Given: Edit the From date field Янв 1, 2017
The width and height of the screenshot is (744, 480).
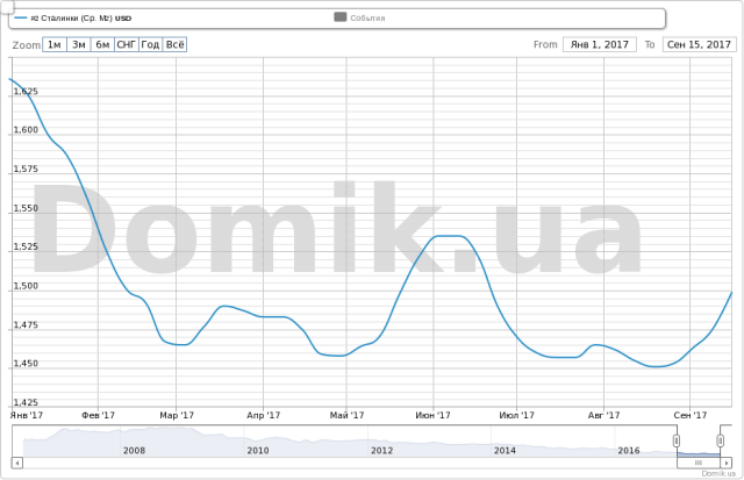Looking at the screenshot, I should (599, 45).
